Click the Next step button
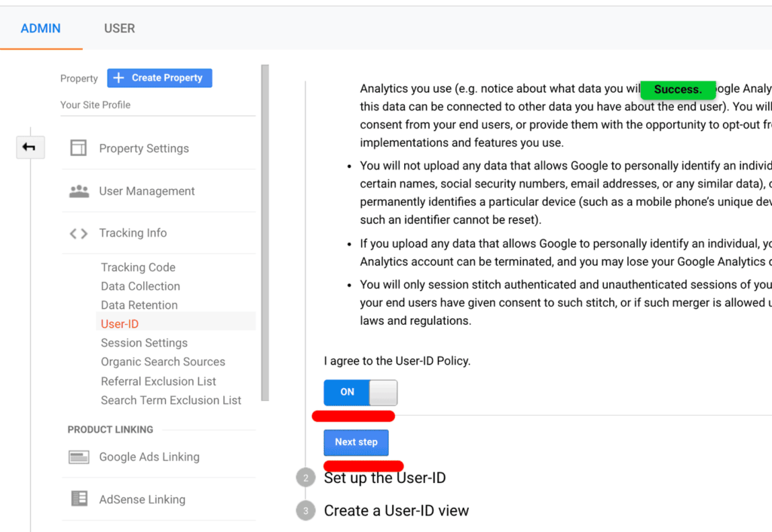Viewport: 772px width, 532px height. (x=356, y=442)
